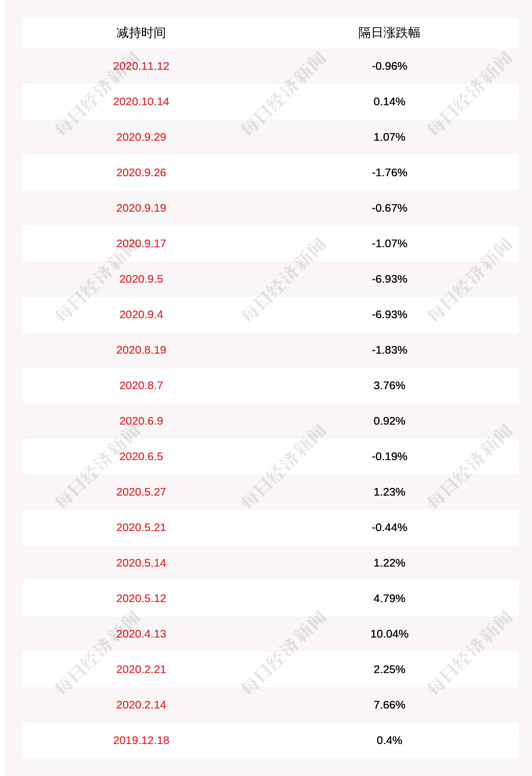This screenshot has width=532, height=776.
Task: Select the 2020.2.21 date
Action: 141,669
